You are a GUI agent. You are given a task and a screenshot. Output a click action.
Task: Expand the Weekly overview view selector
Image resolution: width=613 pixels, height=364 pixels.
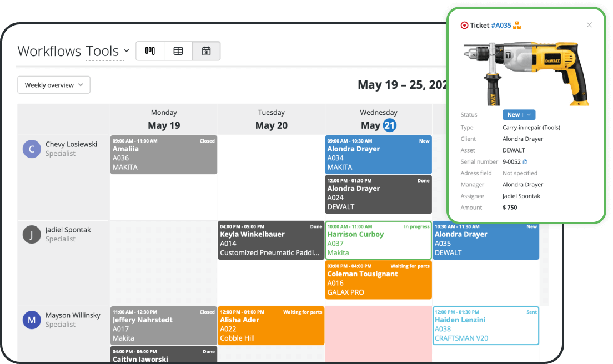(53, 84)
